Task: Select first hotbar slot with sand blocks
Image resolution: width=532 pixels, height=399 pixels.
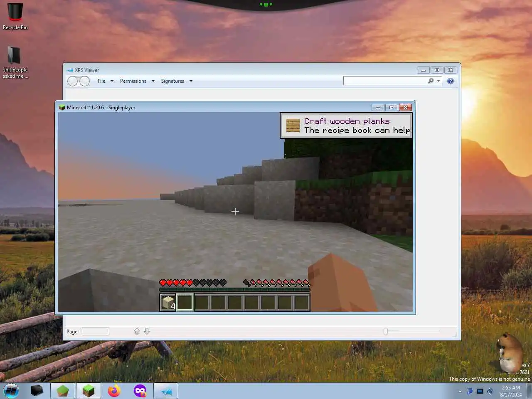Action: [168, 302]
